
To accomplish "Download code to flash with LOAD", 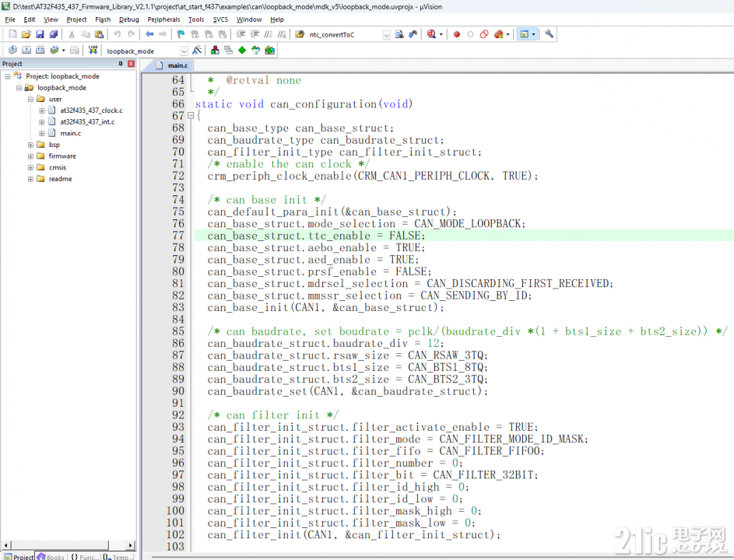I will (93, 50).
